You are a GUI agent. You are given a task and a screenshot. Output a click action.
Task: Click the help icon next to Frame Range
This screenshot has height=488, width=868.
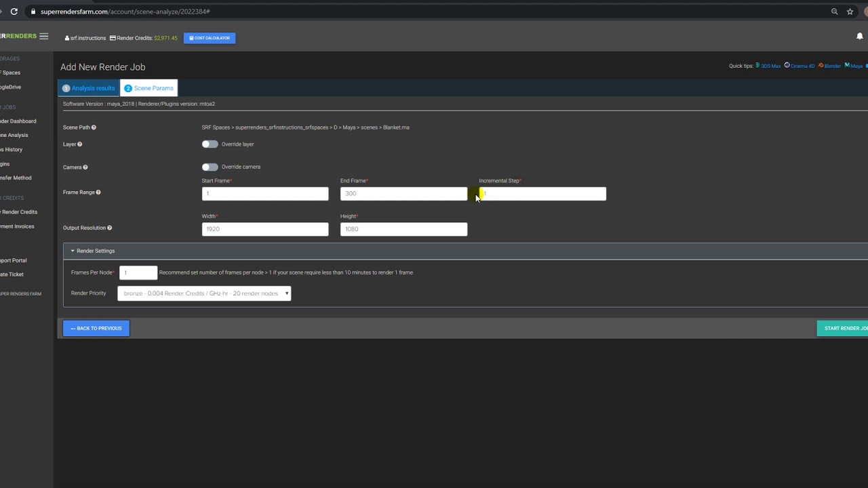click(98, 192)
